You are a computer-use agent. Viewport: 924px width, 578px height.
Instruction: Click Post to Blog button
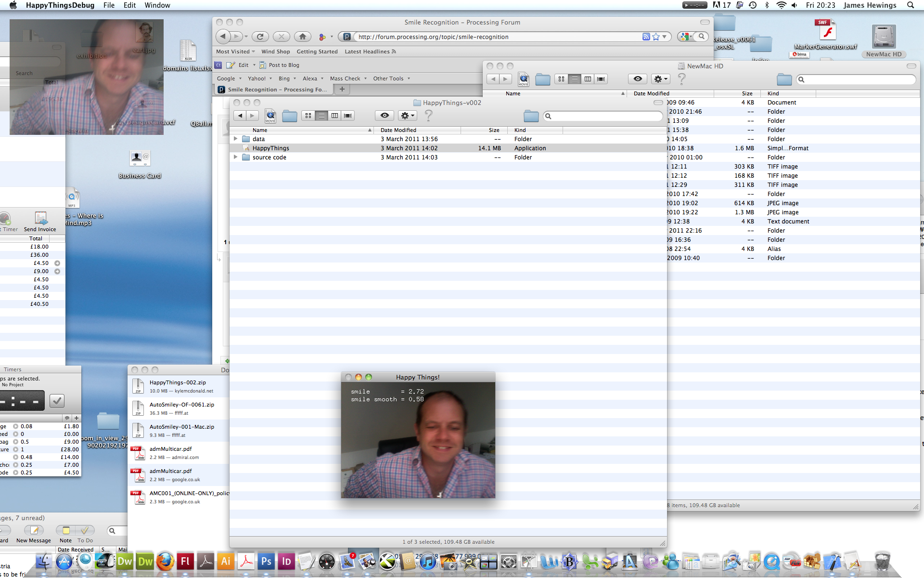click(279, 65)
